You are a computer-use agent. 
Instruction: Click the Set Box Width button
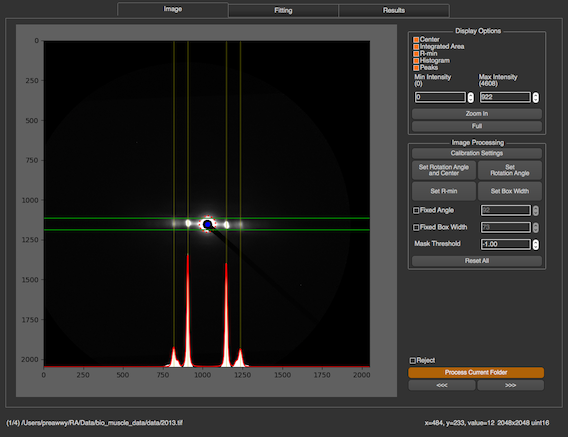tap(510, 191)
